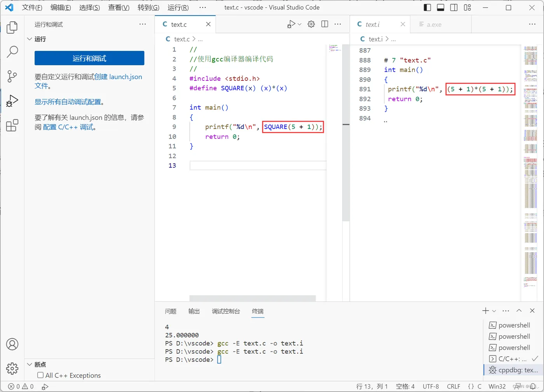Open the Extensions view

click(12, 125)
